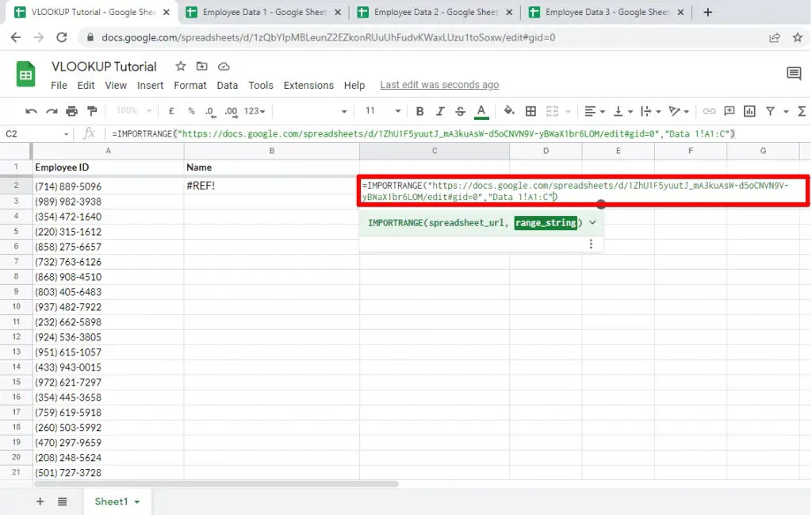Select the Paint format tool
The image size is (812, 515).
(91, 111)
